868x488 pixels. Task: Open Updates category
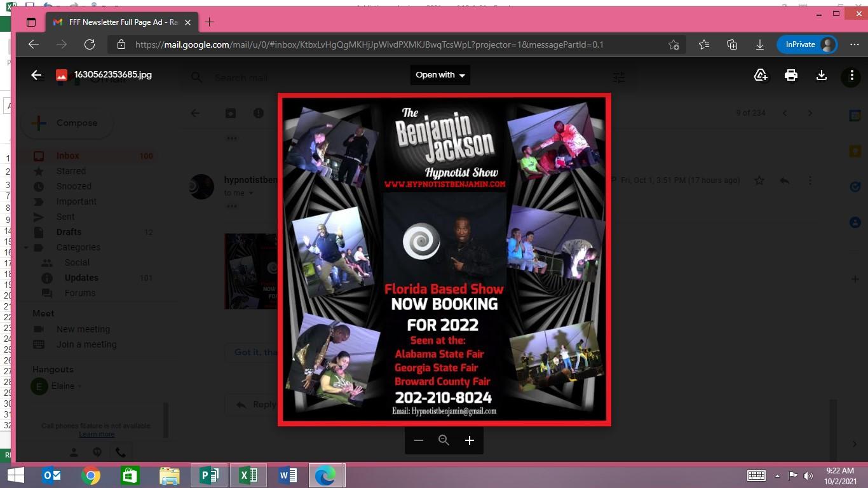coord(81,278)
